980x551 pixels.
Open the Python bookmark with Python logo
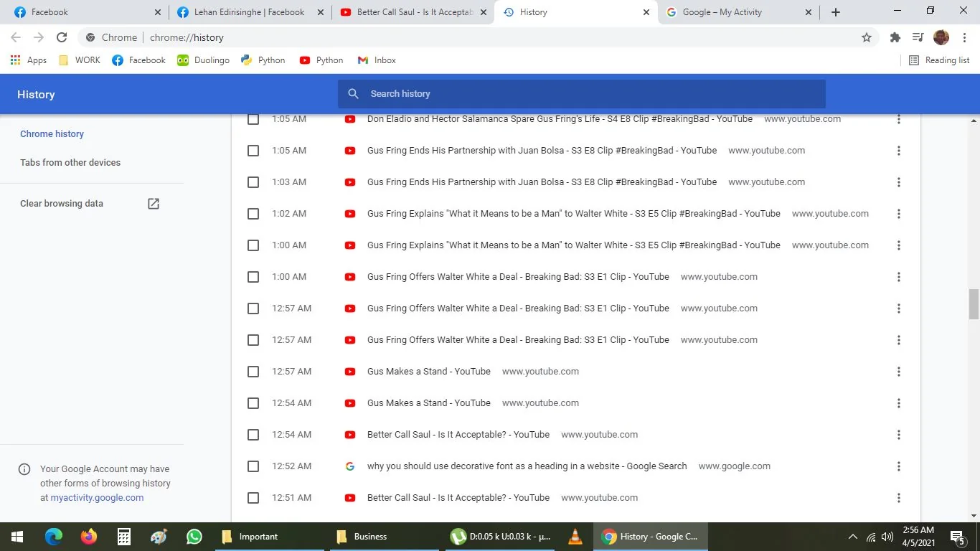point(263,60)
